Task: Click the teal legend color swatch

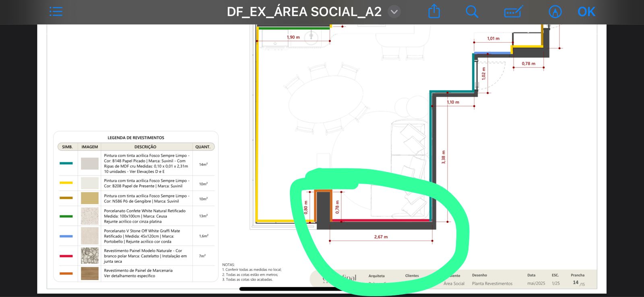Action: [x=66, y=163]
